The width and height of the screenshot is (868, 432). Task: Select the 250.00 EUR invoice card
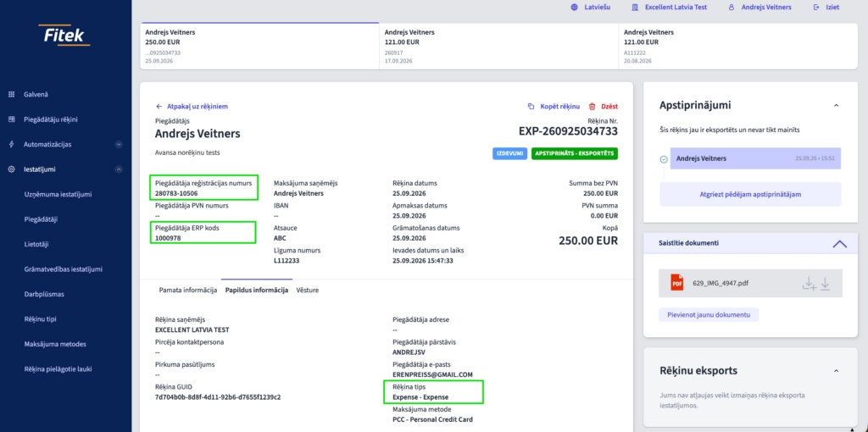point(259,46)
